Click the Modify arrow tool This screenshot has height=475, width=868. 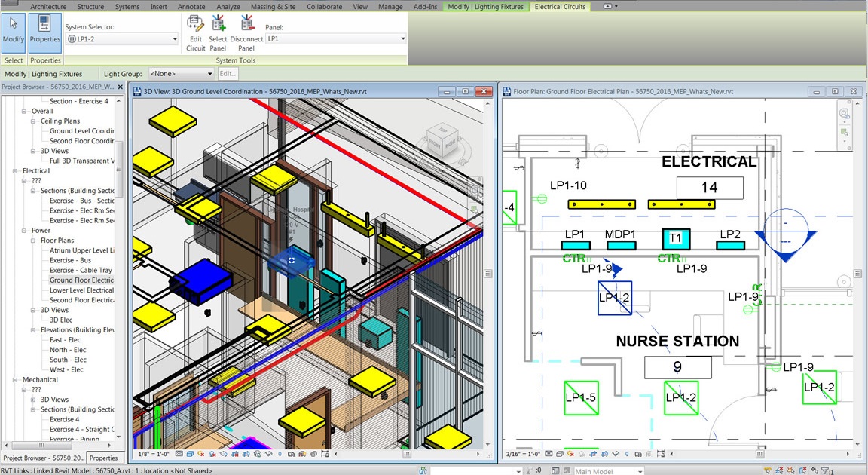[14, 32]
